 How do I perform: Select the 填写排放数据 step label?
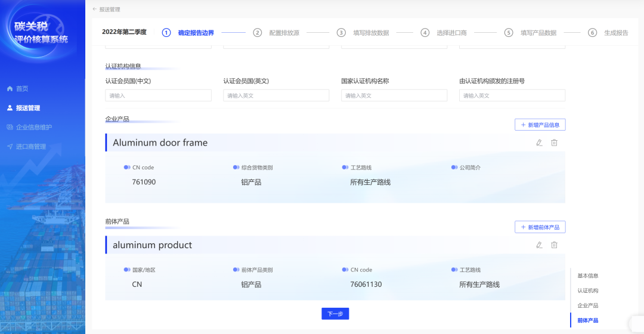click(x=371, y=32)
